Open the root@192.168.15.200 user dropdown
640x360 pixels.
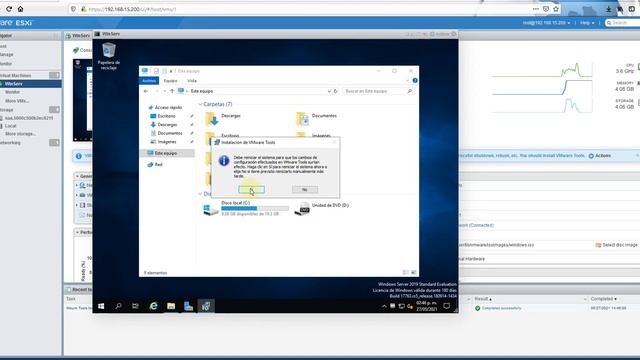(546, 23)
